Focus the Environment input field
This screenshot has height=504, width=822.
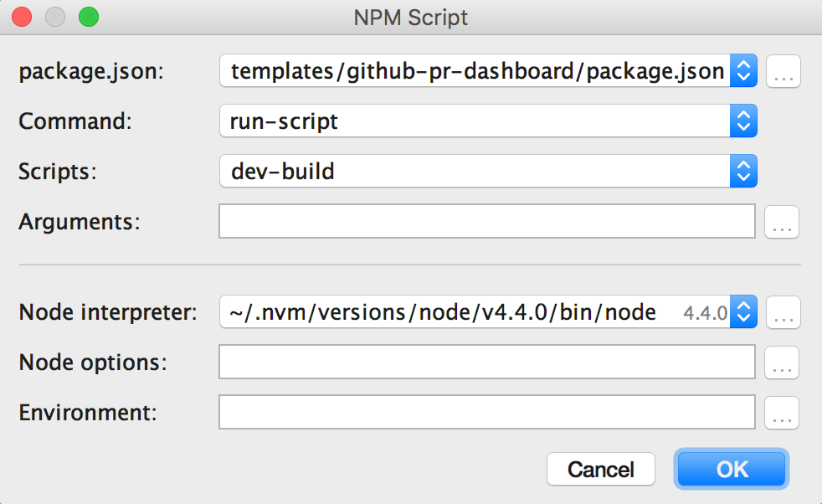click(x=487, y=413)
